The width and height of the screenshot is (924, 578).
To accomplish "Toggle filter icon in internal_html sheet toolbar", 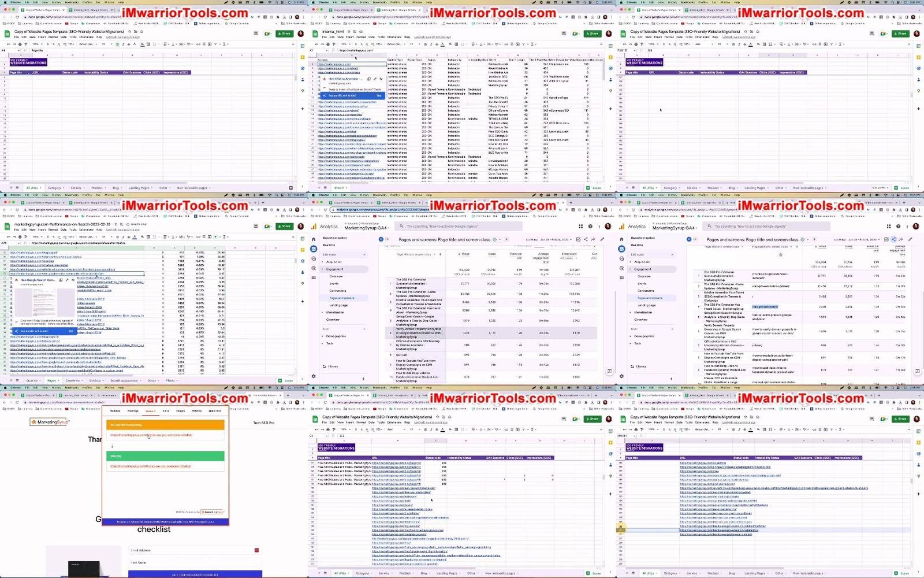I will [x=524, y=44].
